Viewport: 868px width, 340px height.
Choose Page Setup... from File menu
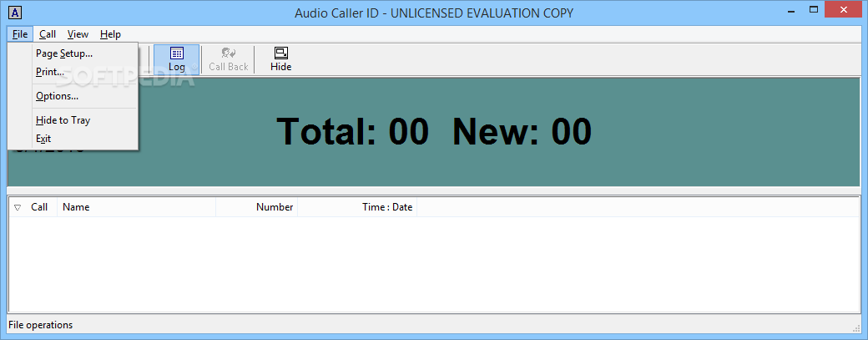coord(73,53)
